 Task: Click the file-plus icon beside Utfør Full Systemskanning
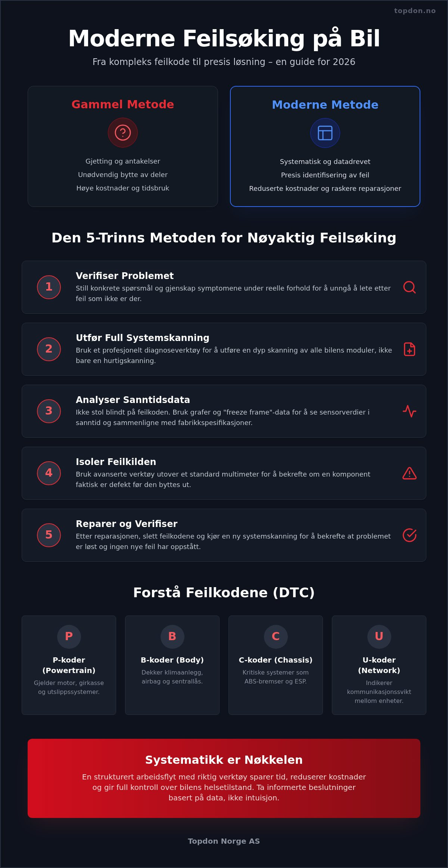tap(410, 349)
